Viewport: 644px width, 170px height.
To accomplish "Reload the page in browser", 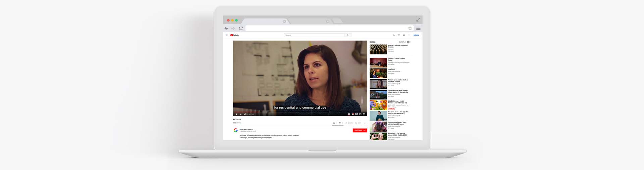I will pyautogui.click(x=241, y=28).
